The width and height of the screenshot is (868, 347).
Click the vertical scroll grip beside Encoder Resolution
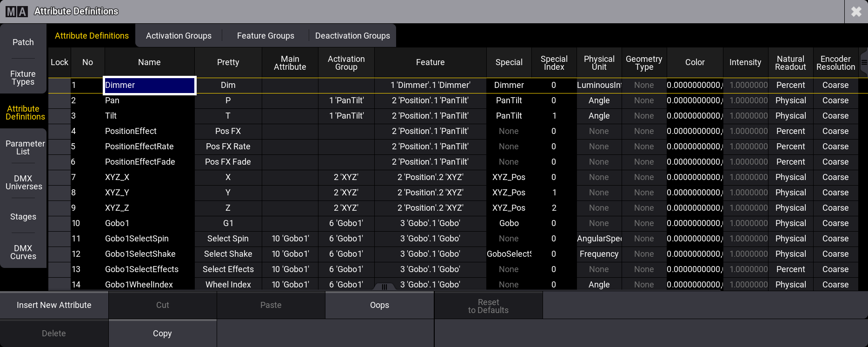click(x=864, y=62)
